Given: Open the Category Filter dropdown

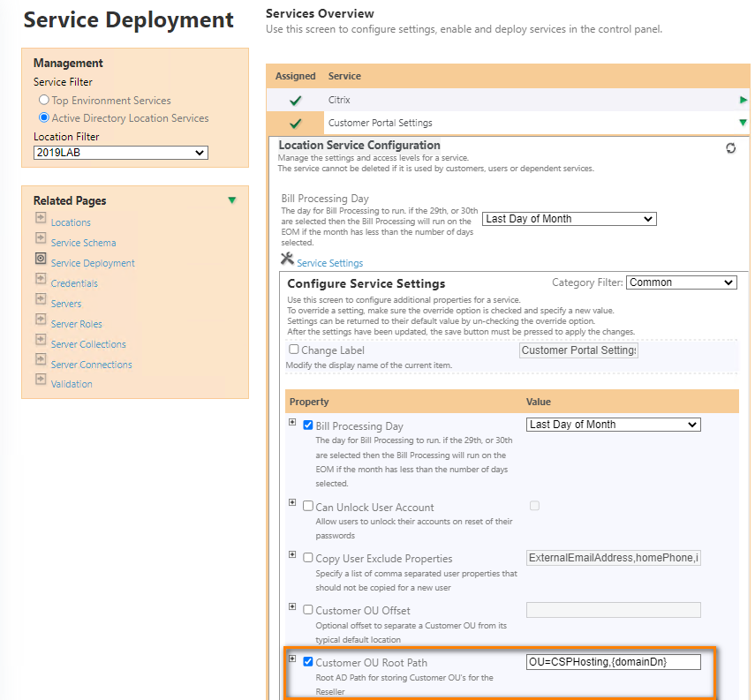Looking at the screenshot, I should point(681,282).
